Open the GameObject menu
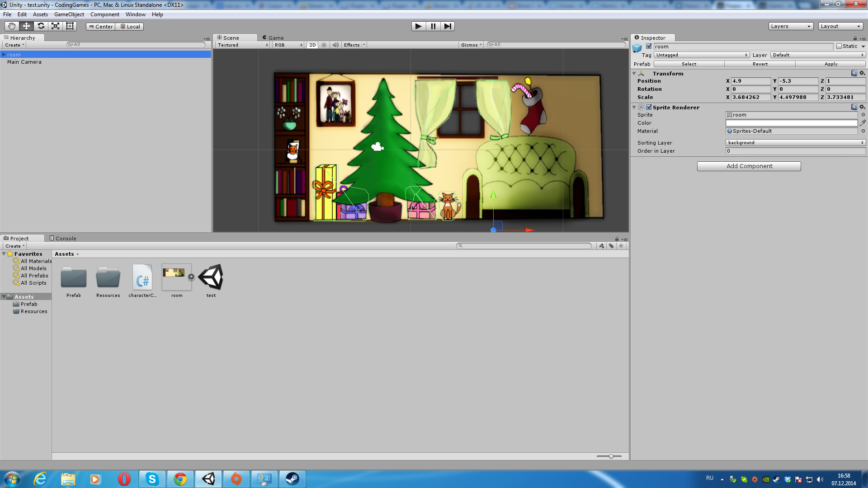This screenshot has width=868, height=488. coord(69,14)
